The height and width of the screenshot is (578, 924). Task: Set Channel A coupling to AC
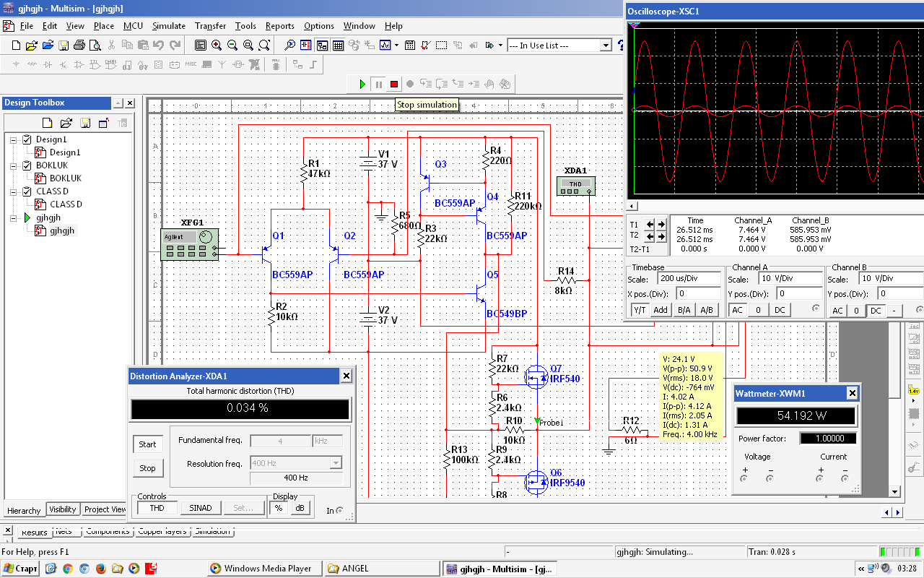tap(737, 310)
